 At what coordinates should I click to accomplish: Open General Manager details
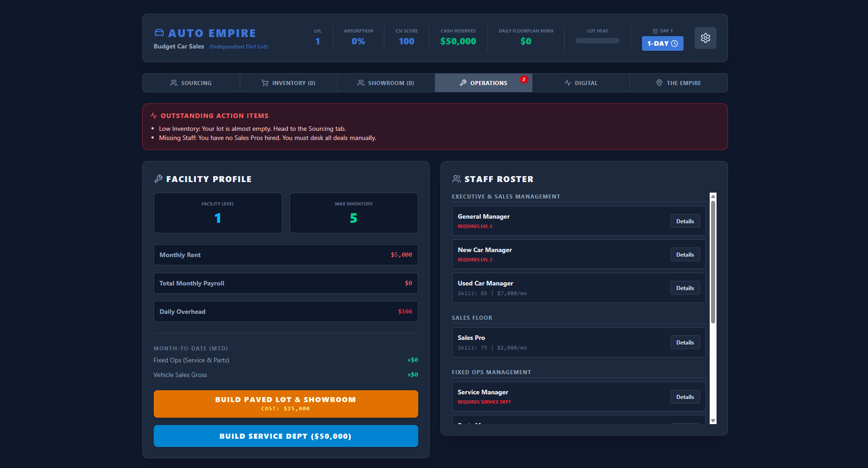click(x=685, y=221)
